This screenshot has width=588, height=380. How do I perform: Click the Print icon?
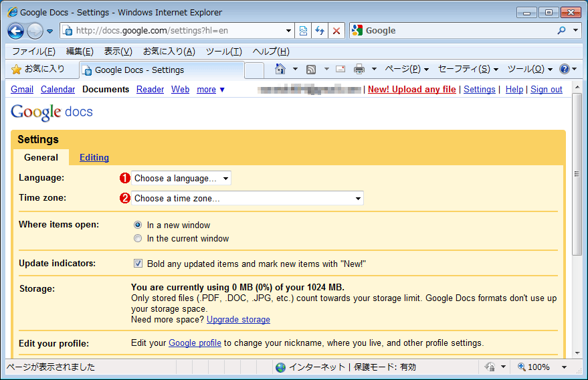coord(359,69)
